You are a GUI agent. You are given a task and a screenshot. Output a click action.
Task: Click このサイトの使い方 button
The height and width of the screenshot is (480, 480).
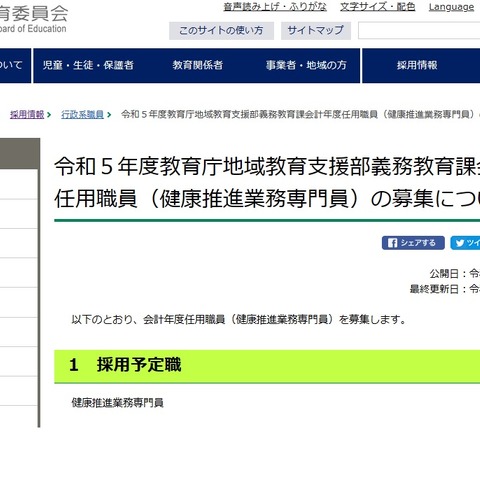(x=221, y=31)
